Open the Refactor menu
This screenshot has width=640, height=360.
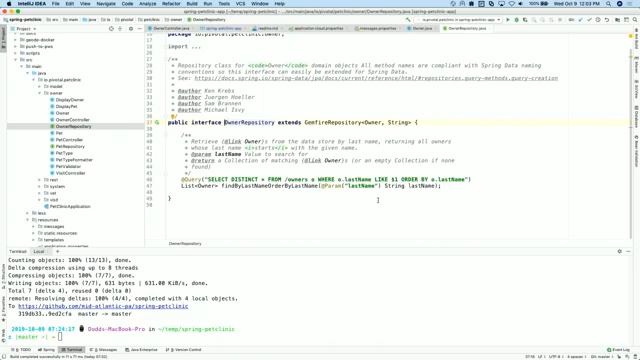(x=171, y=4)
